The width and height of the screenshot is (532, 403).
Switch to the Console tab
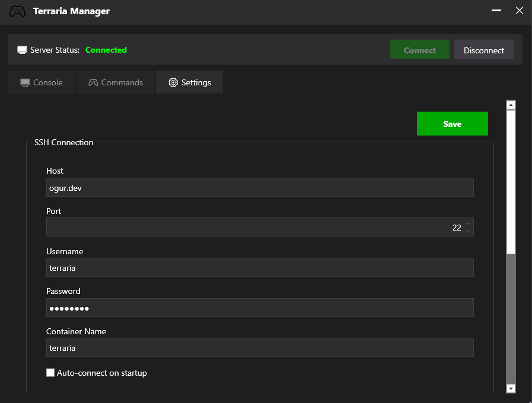click(42, 82)
